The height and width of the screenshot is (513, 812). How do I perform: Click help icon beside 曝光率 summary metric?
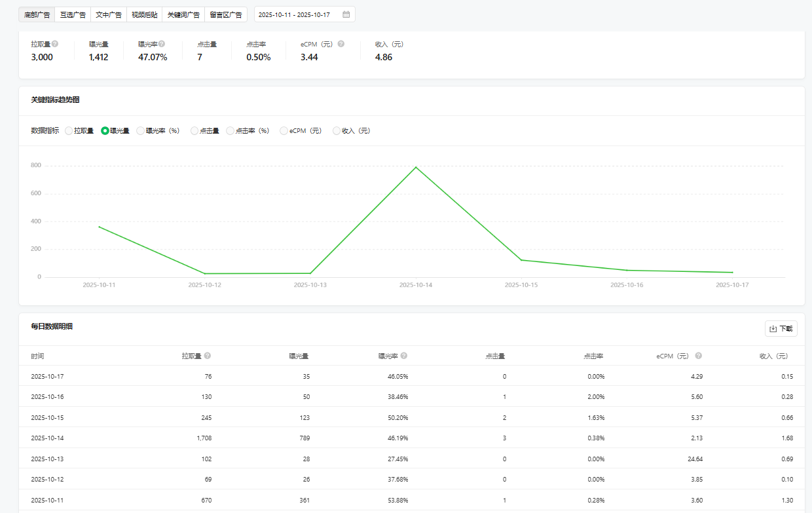[162, 44]
